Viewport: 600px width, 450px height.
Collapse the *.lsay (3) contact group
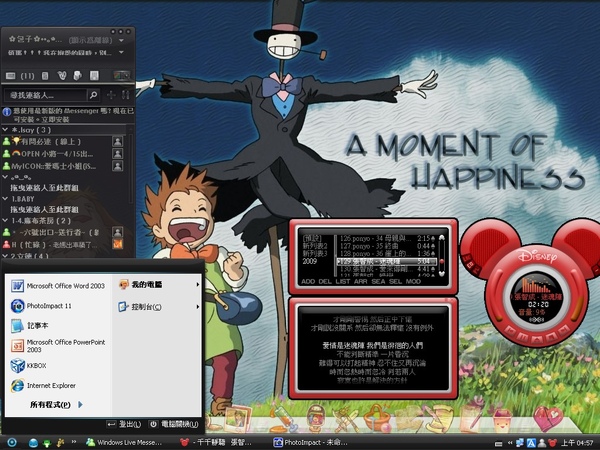click(5, 130)
